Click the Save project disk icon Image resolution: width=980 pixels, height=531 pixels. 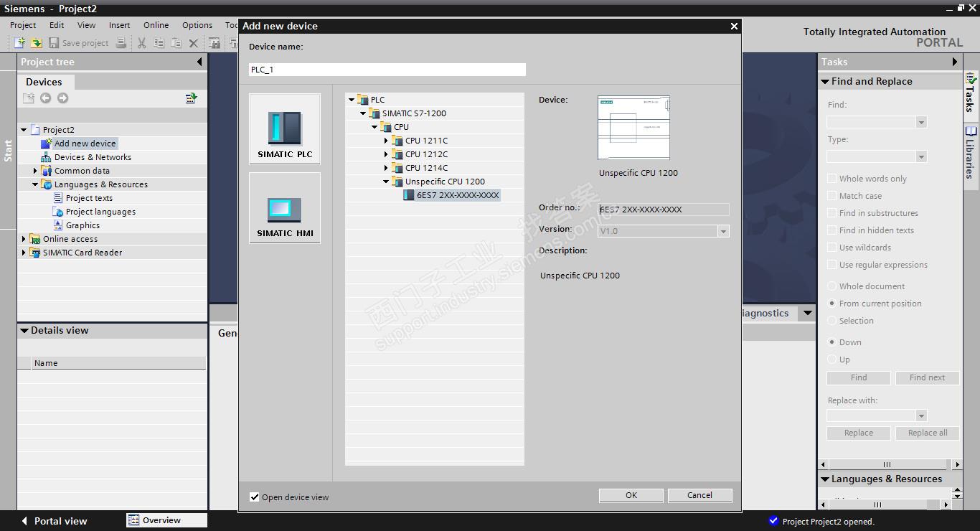tap(53, 43)
